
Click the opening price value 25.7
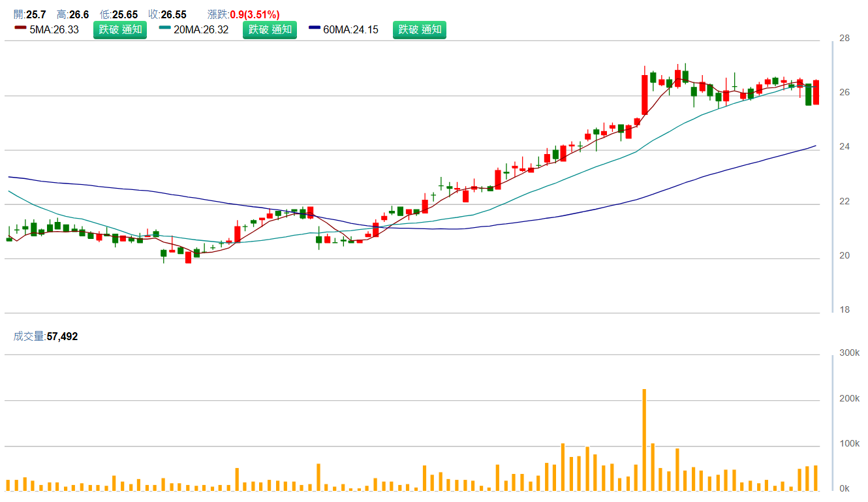36,14
